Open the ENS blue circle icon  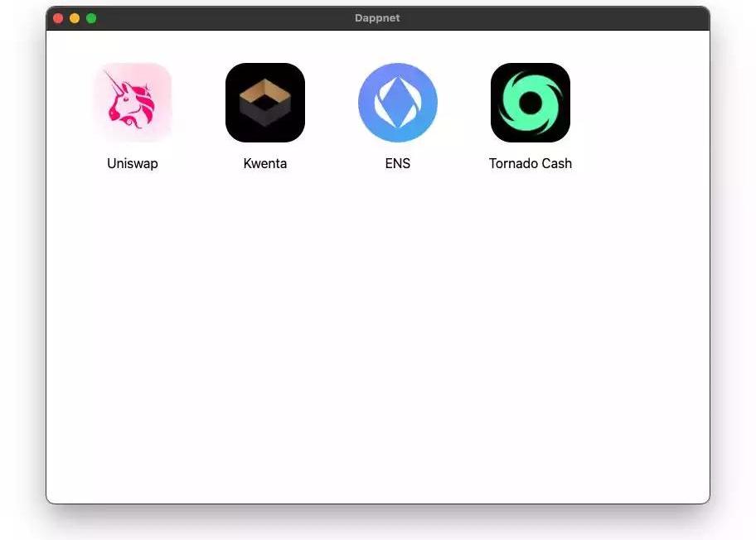pos(398,103)
